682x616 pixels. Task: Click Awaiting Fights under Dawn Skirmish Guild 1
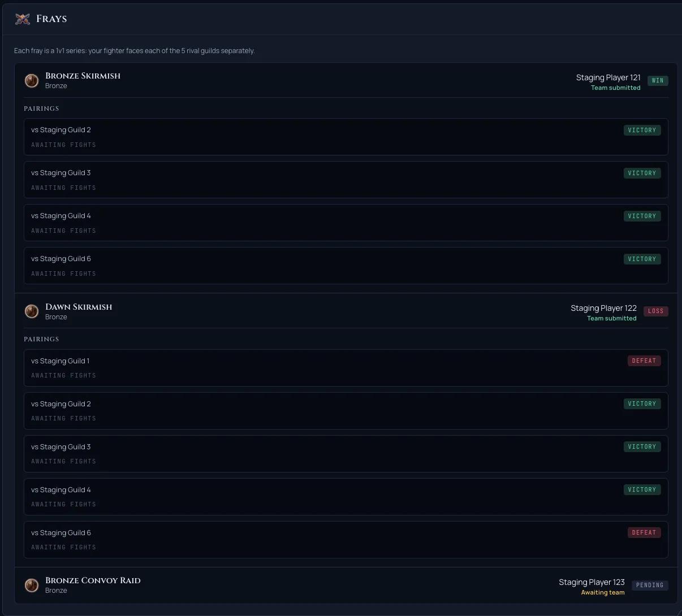[63, 375]
